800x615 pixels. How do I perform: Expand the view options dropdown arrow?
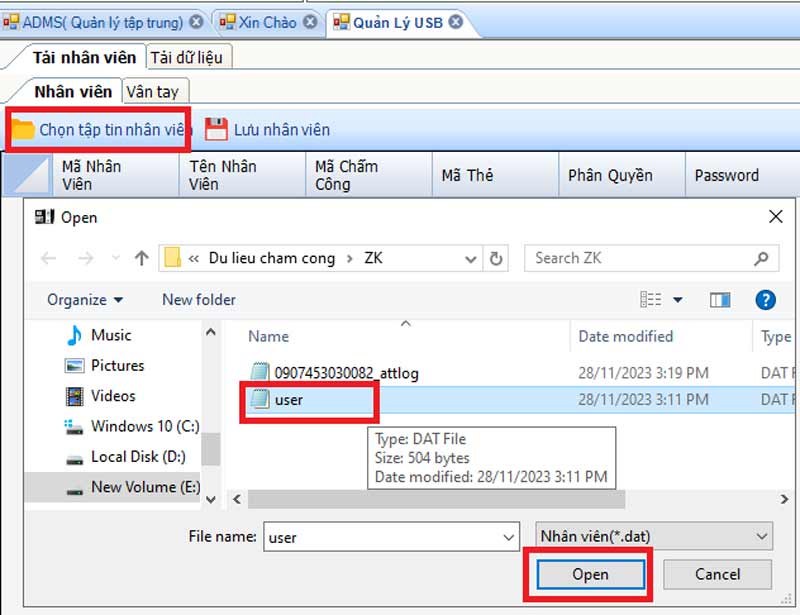point(678,300)
